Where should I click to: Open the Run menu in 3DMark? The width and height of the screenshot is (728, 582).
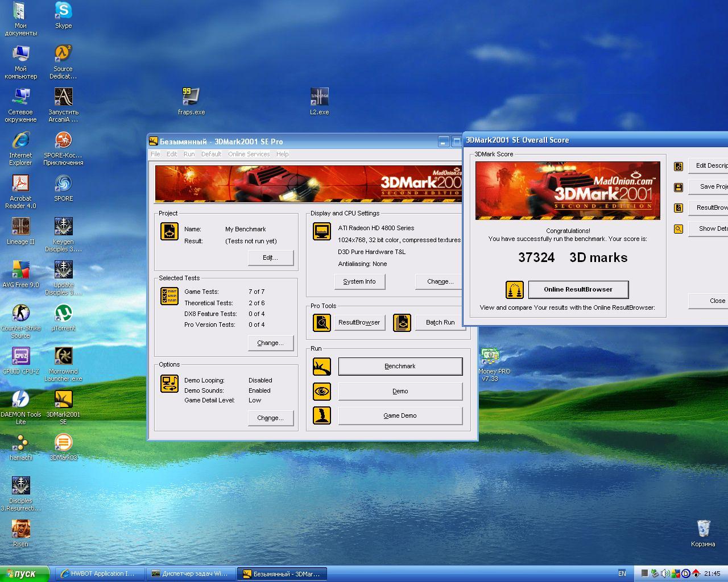[189, 154]
